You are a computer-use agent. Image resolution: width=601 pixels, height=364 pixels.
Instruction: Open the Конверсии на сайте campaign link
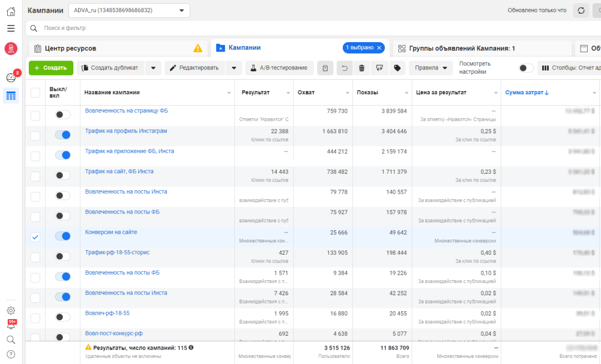point(111,232)
